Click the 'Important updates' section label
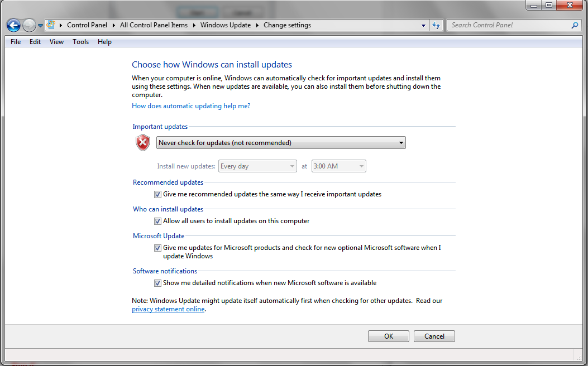 tap(160, 127)
